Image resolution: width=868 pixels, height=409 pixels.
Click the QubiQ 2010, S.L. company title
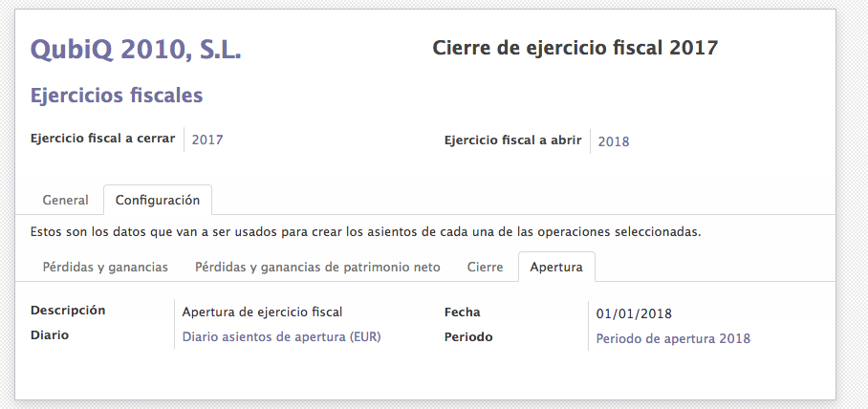coord(136,50)
